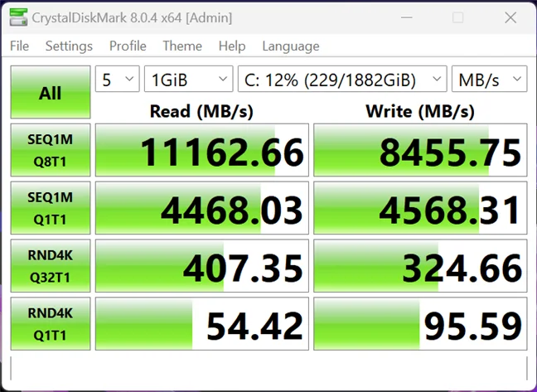
Task: Start the RND4K Q32T1 test
Action: pyautogui.click(x=51, y=266)
